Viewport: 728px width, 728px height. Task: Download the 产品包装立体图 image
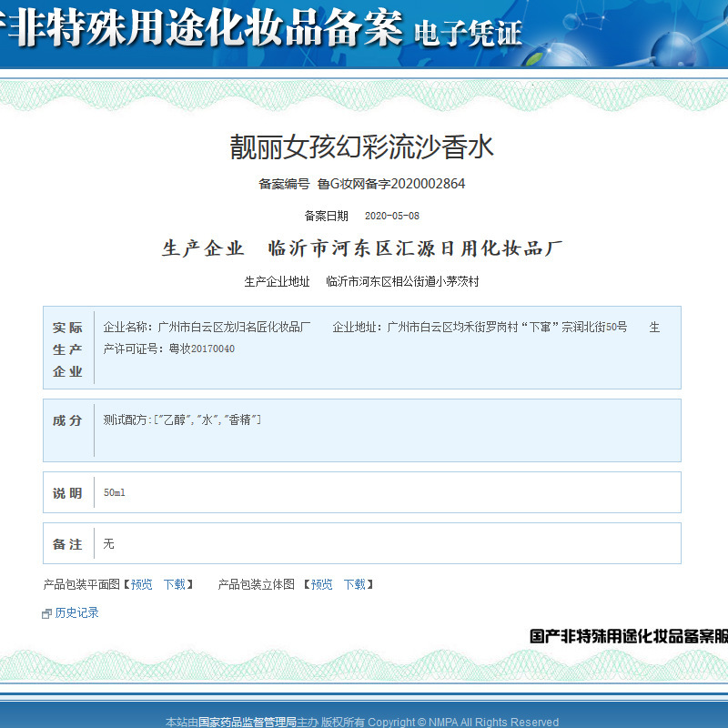tap(354, 584)
